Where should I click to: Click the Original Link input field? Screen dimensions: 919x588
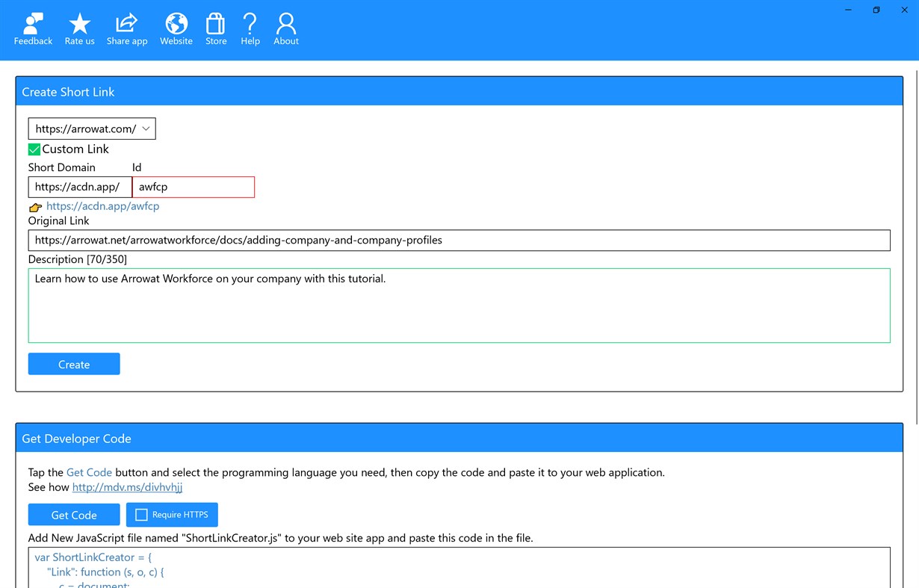459,240
